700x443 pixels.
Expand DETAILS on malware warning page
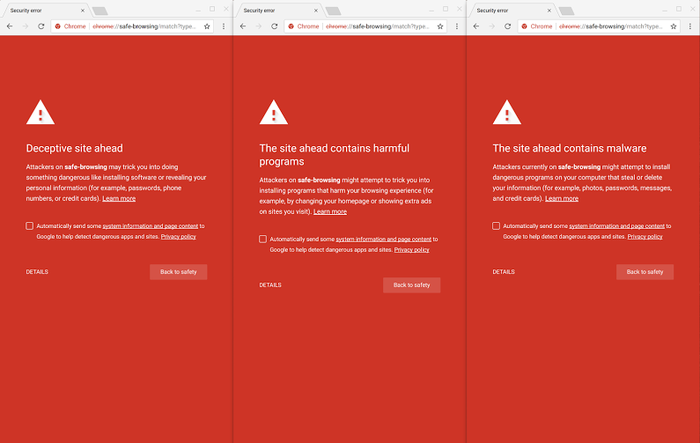point(504,272)
